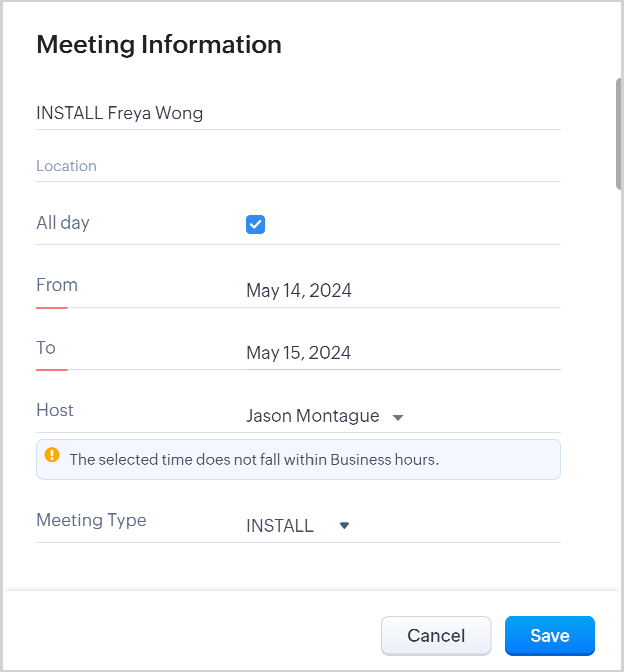
Task: Open the To date May 15, 2024
Action: (298, 353)
